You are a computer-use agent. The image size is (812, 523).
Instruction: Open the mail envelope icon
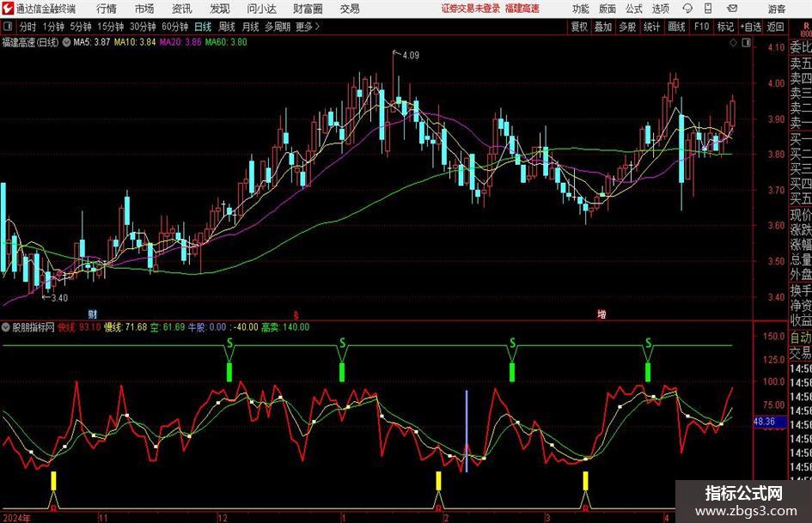point(732,9)
